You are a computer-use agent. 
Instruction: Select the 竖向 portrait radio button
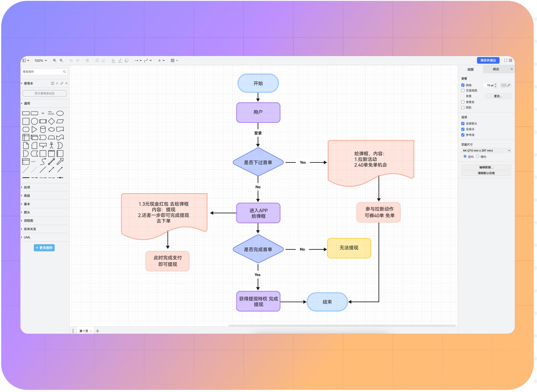pos(465,156)
